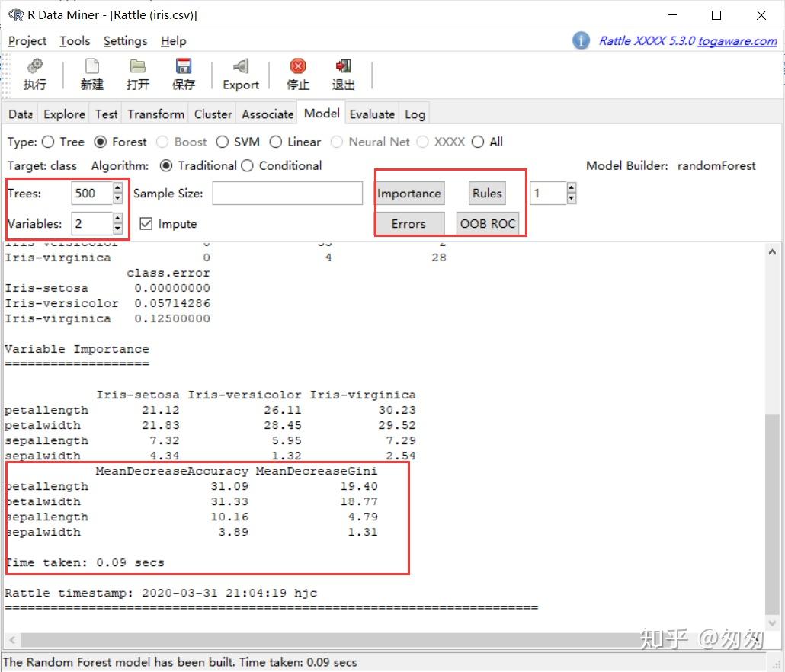Select the disabled Boost radio option
This screenshot has height=672, width=785.
coord(162,142)
